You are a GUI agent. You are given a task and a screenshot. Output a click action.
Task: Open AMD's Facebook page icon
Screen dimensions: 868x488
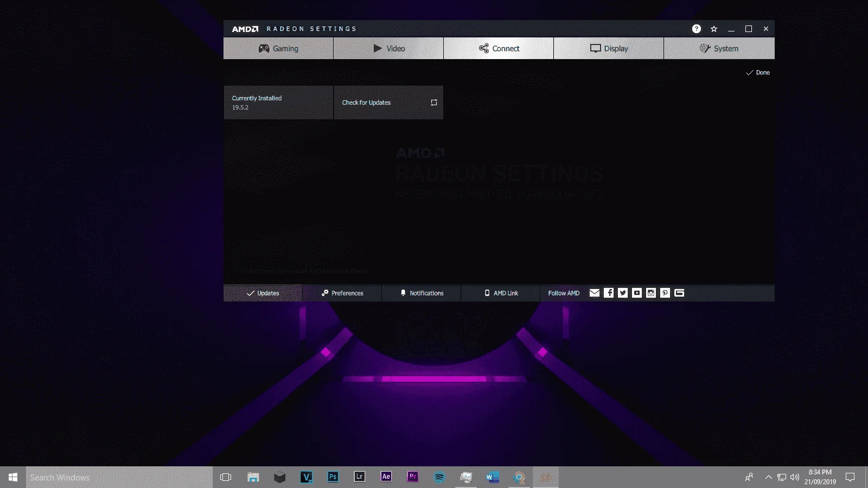point(609,293)
